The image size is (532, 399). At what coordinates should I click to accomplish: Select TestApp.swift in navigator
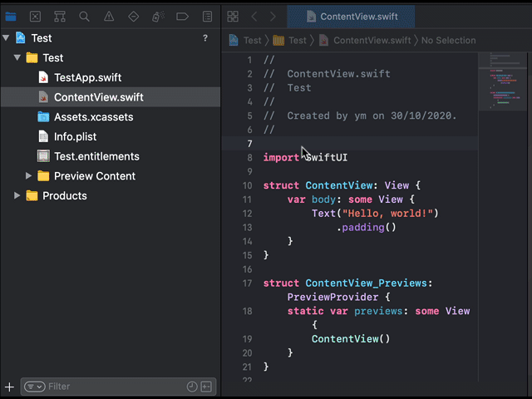(111, 77)
